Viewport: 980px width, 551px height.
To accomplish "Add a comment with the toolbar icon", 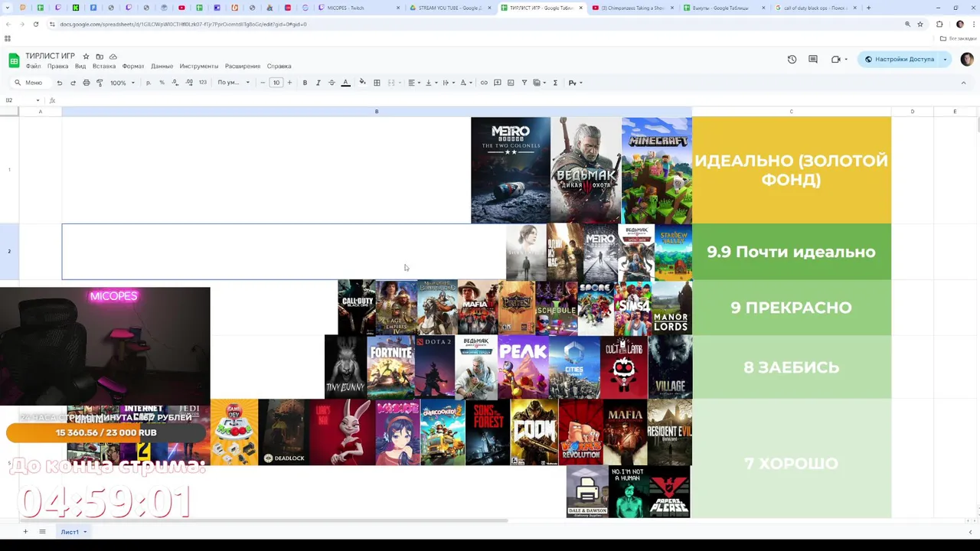I will [498, 83].
